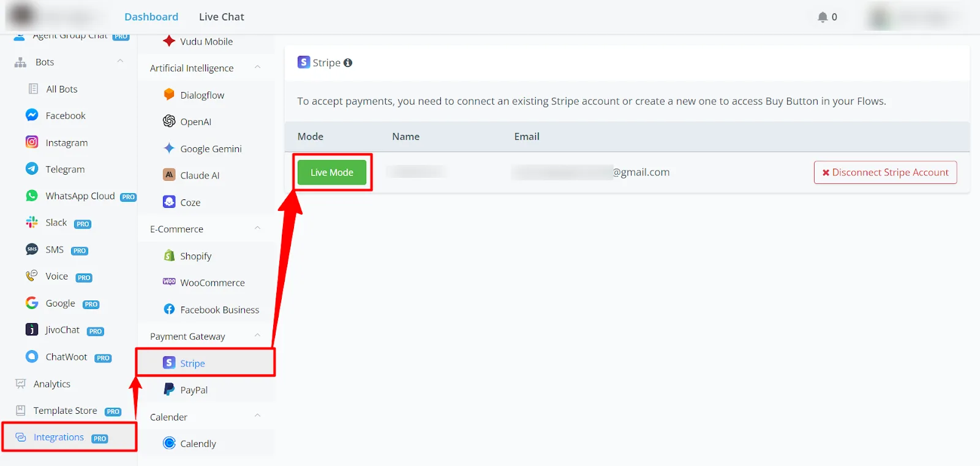
Task: Click the Facebook Messenger icon
Action: point(32,115)
